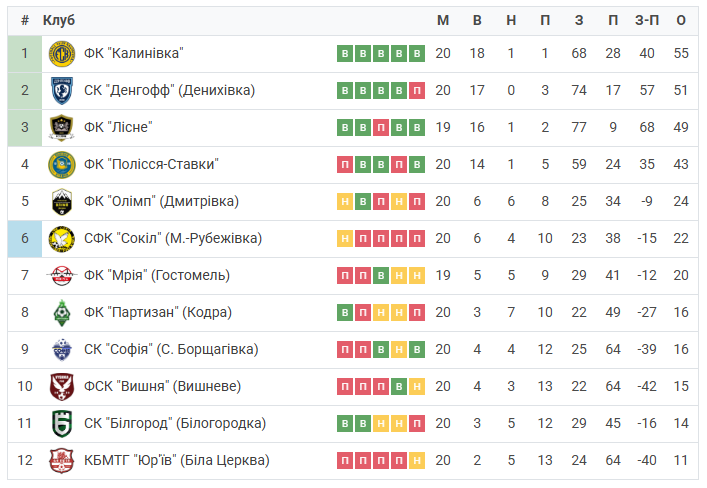The width and height of the screenshot is (707, 488).
Task: Click the КБМТГ "Юр'їв" red crest
Action: coord(62,460)
